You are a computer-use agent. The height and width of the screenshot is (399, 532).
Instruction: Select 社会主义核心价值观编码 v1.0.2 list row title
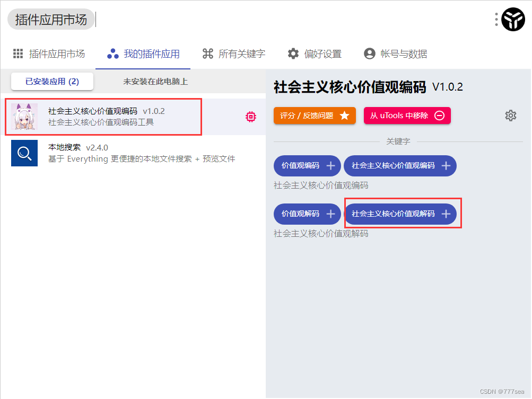click(106, 111)
